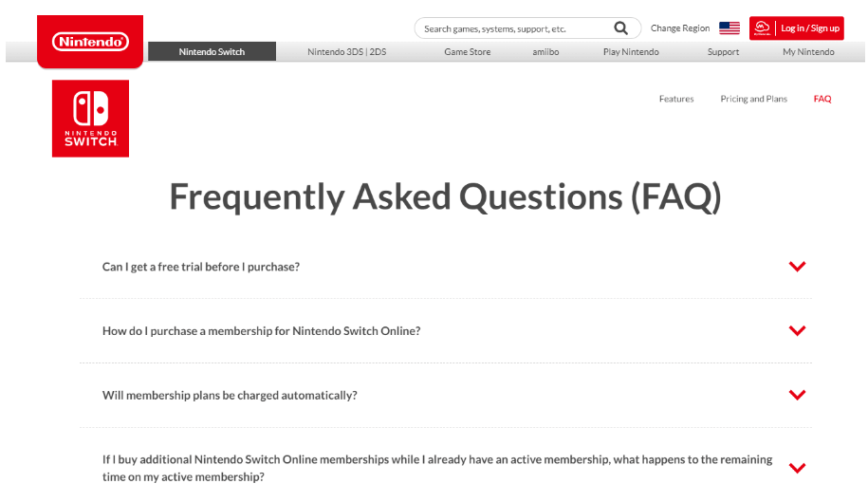The image size is (868, 502).
Task: Click the Nintendo Switch red logo tile
Action: (90, 119)
